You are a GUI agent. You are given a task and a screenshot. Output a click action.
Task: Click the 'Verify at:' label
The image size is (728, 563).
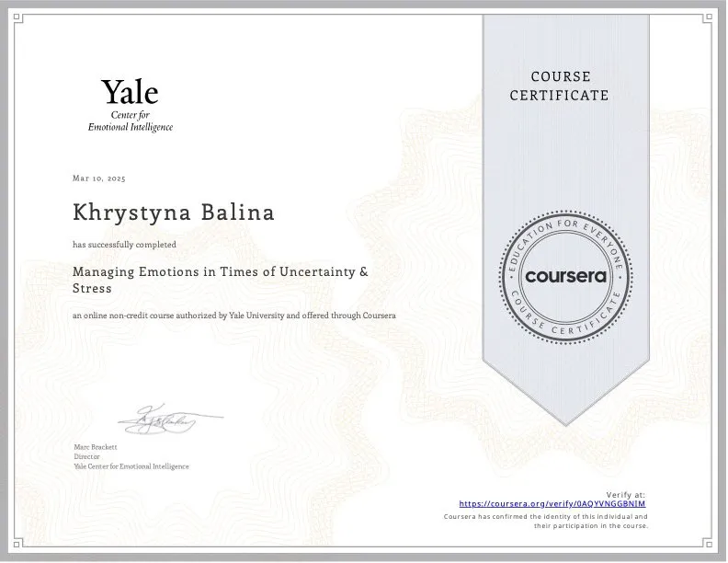click(x=625, y=495)
